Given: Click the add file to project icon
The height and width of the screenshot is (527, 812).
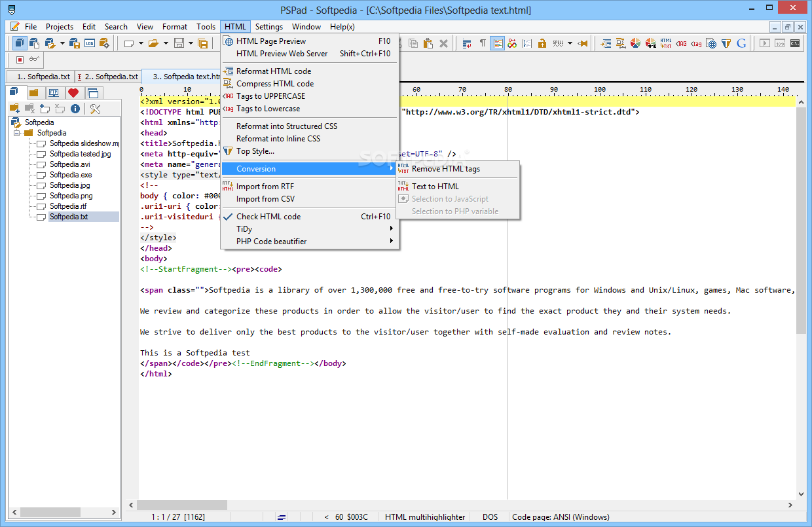Looking at the screenshot, I should 45,109.
